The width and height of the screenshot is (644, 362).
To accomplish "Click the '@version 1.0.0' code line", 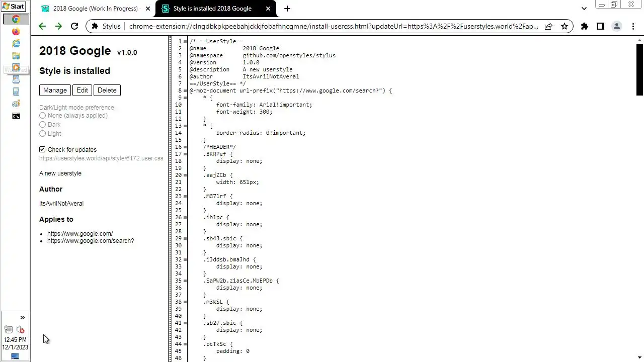I will coord(224,62).
